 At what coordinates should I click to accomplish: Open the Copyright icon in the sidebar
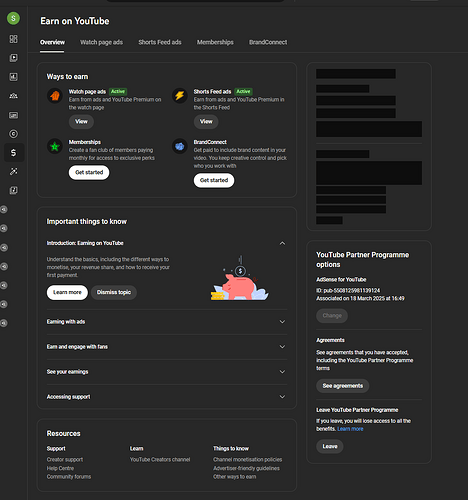(13, 134)
